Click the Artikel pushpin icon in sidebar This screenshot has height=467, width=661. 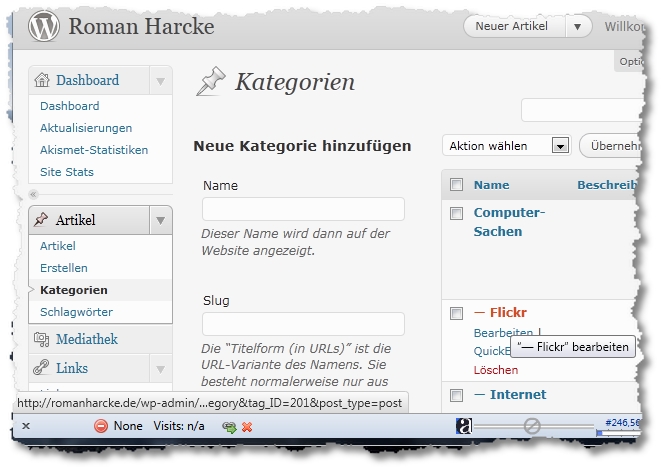(41, 219)
